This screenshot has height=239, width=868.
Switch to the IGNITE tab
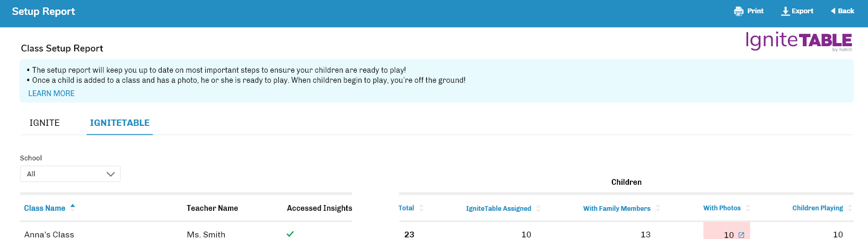(45, 123)
